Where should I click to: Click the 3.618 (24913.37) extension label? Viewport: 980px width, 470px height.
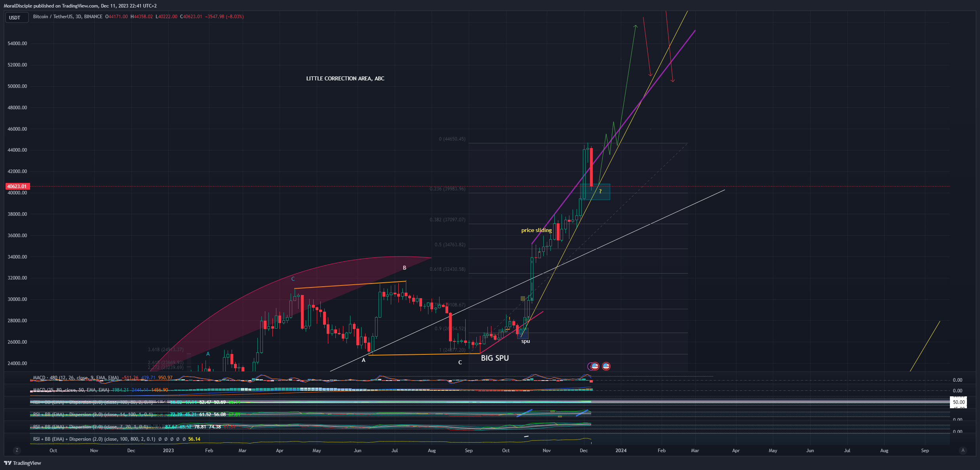[166, 350]
